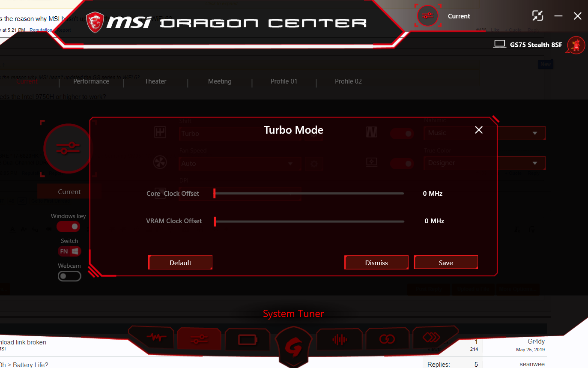The image size is (588, 368).
Task: Open the Shift Turbo dropdown
Action: (x=240, y=134)
